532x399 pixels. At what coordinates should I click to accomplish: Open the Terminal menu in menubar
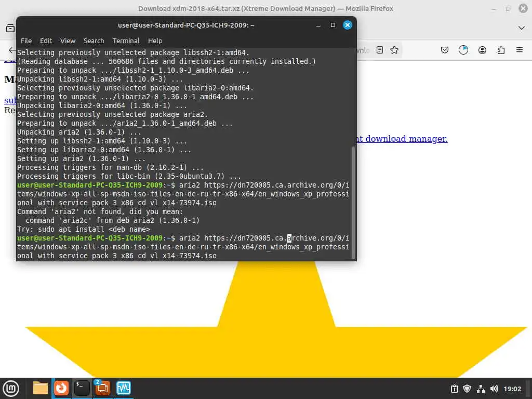point(126,41)
